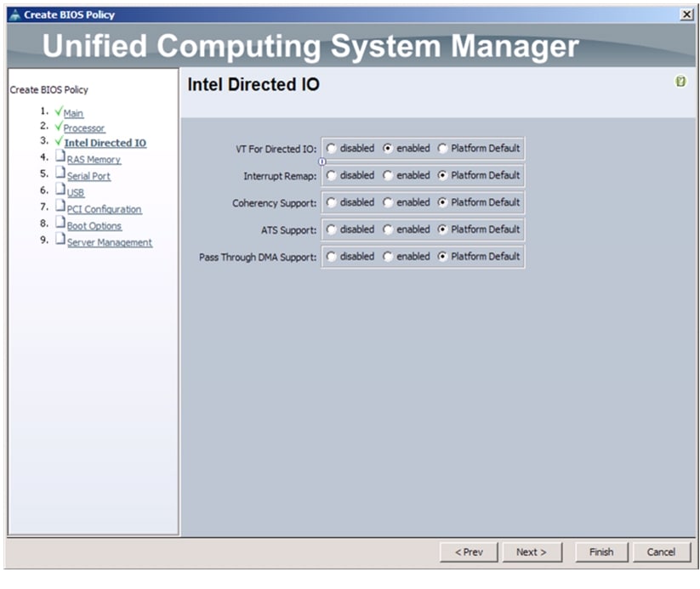Click the Next > button
The image size is (700, 589).
click(x=532, y=552)
